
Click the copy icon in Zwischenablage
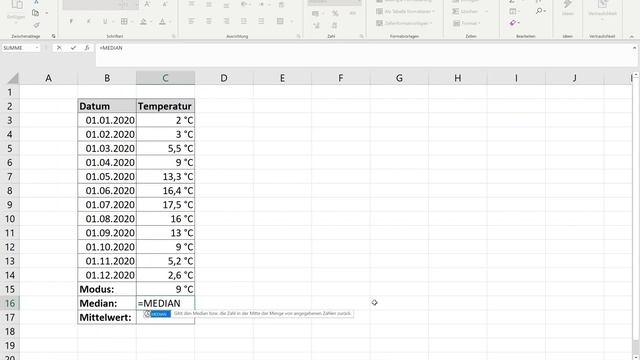(x=36, y=13)
